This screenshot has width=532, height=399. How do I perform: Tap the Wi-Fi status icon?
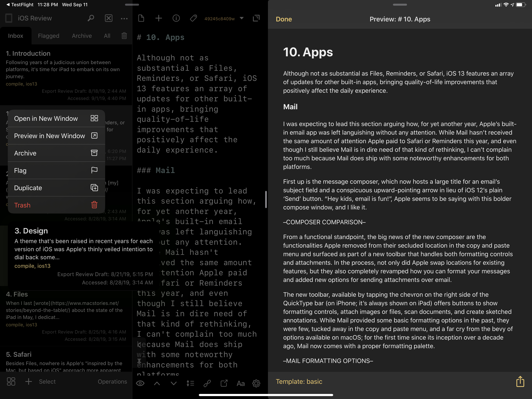point(506,4)
